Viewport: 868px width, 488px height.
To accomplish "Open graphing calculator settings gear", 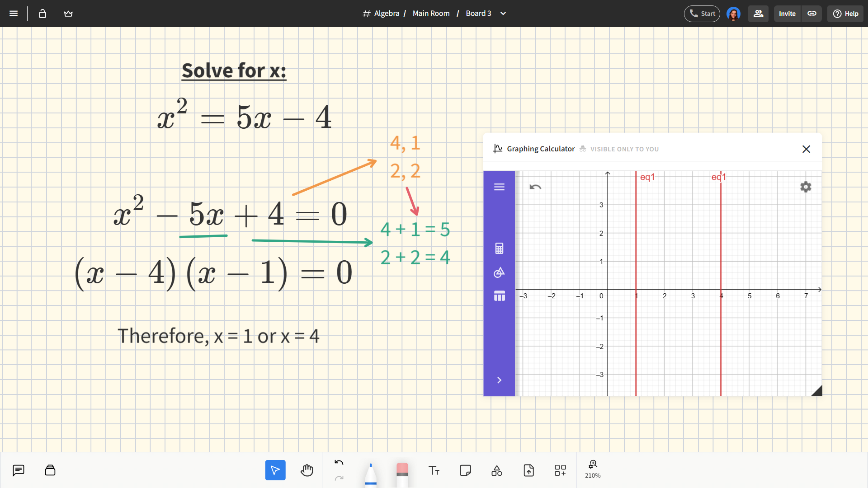I will tap(806, 187).
